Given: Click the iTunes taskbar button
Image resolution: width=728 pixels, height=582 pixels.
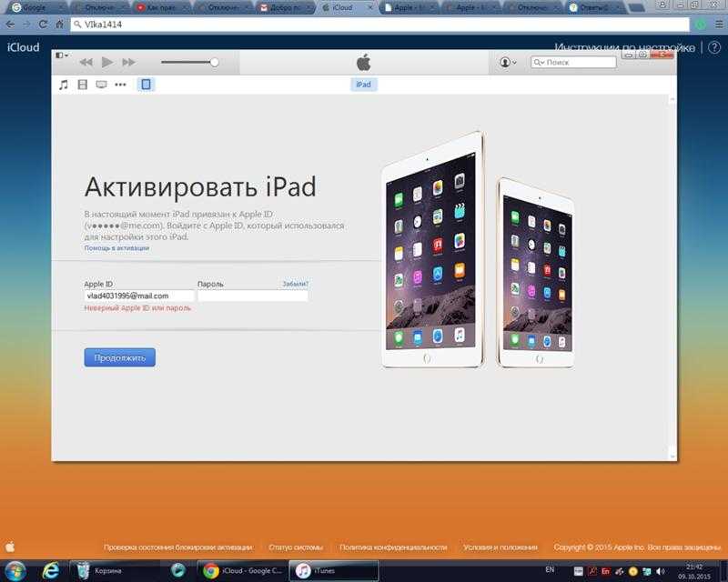Looking at the screenshot, I should pyautogui.click(x=334, y=570).
